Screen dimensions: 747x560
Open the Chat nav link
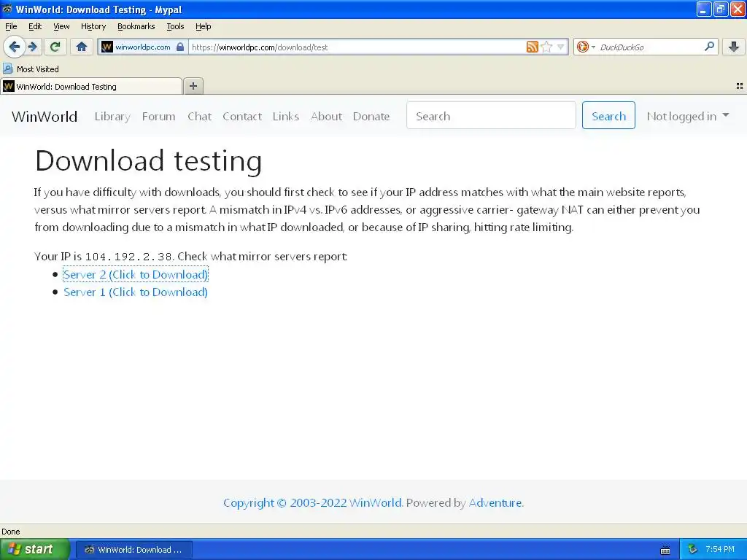[x=199, y=116]
